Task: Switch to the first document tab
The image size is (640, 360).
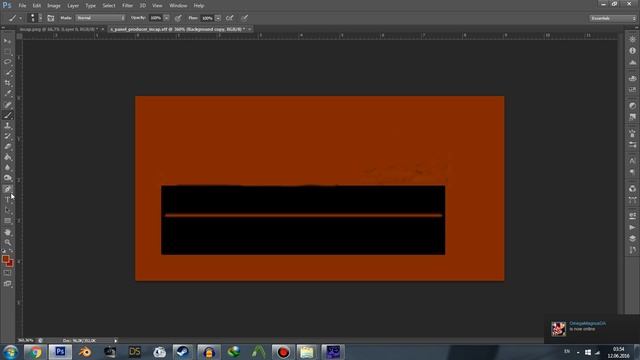Action: point(61,29)
